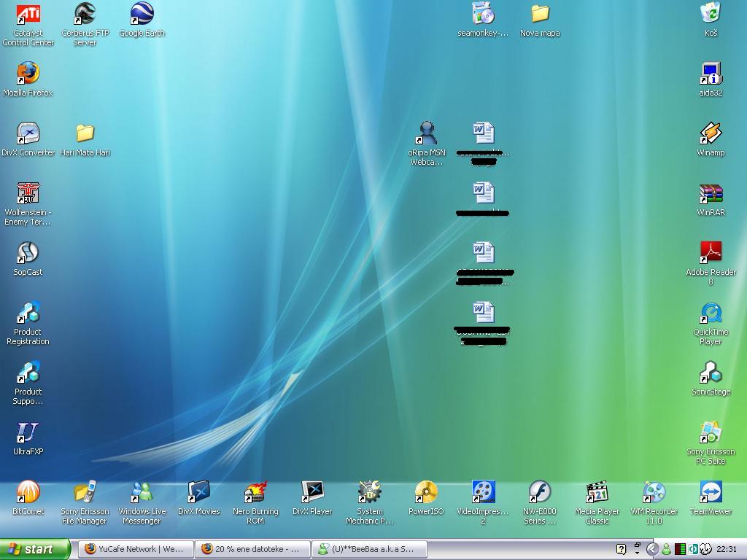Image resolution: width=747 pixels, height=560 pixels.
Task: Select the Nova mapa folder
Action: pyautogui.click(x=540, y=14)
